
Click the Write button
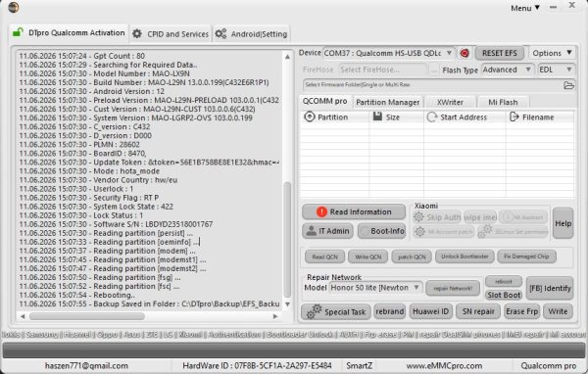tap(558, 311)
